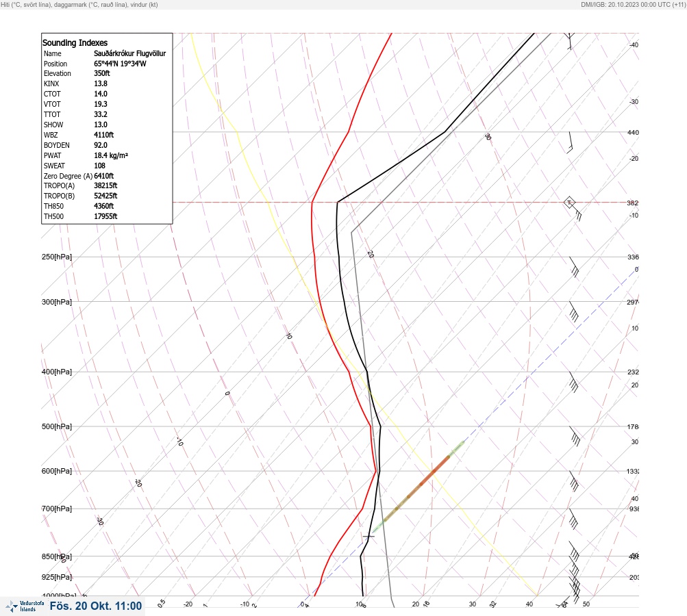The height and width of the screenshot is (616, 687).
Task: Click the Veðurstofa Íslands logo
Action: pyautogui.click(x=25, y=606)
